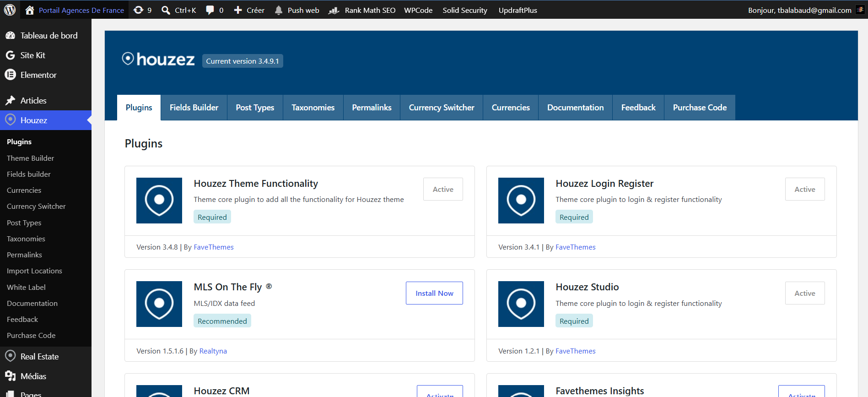The image size is (868, 397).
Task: Open the Documentation tab
Action: (575, 108)
